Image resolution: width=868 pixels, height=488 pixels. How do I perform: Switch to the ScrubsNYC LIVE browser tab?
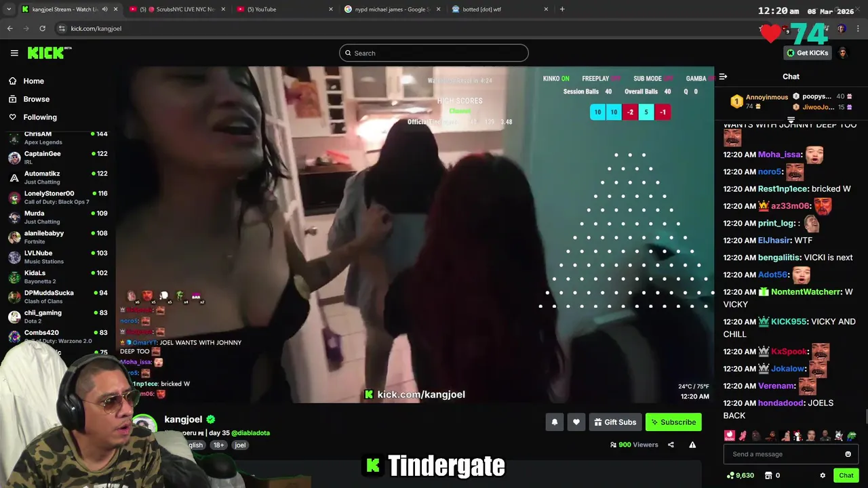click(x=178, y=9)
